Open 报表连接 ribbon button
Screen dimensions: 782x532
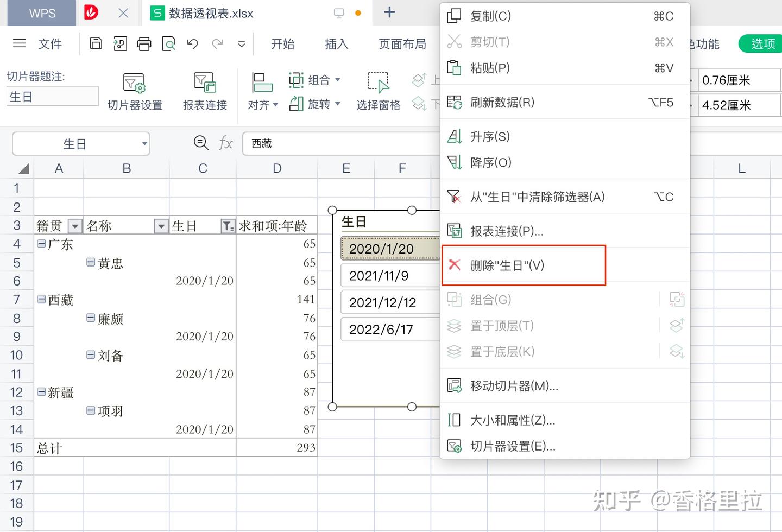tap(205, 91)
